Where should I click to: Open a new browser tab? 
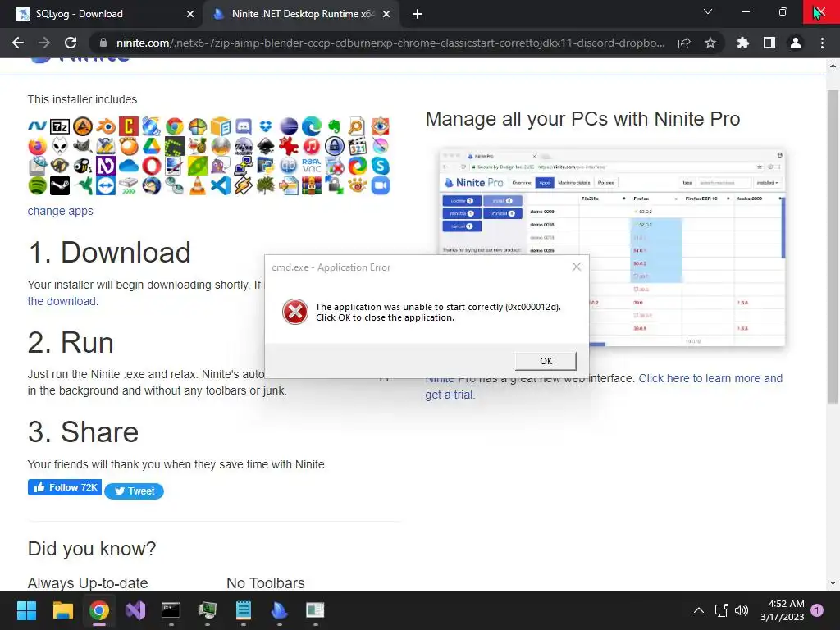(x=418, y=14)
